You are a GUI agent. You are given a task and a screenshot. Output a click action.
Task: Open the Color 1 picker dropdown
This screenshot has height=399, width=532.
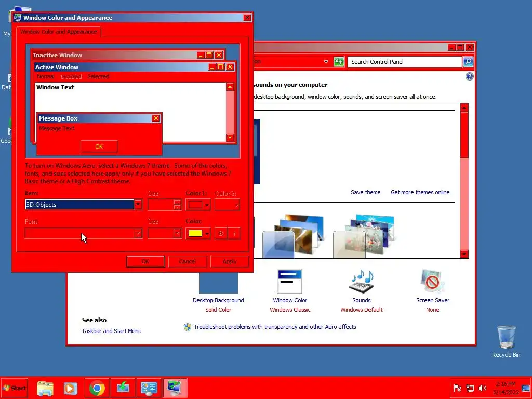(x=198, y=205)
